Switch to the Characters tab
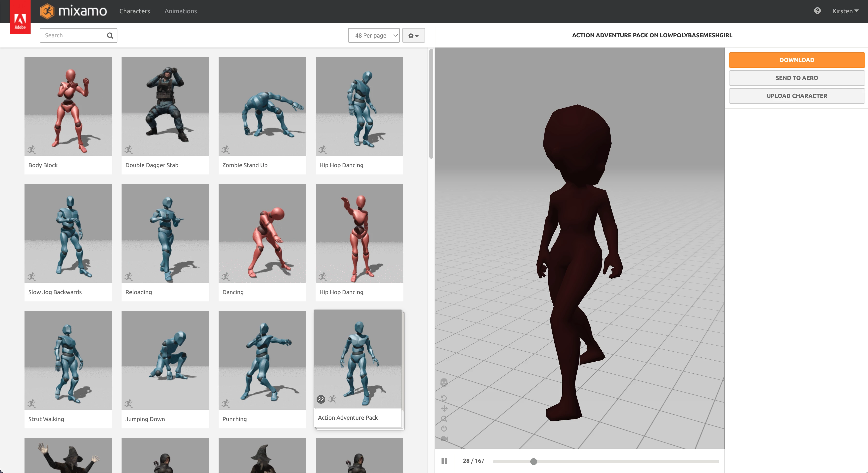Image resolution: width=868 pixels, height=473 pixels. click(134, 11)
